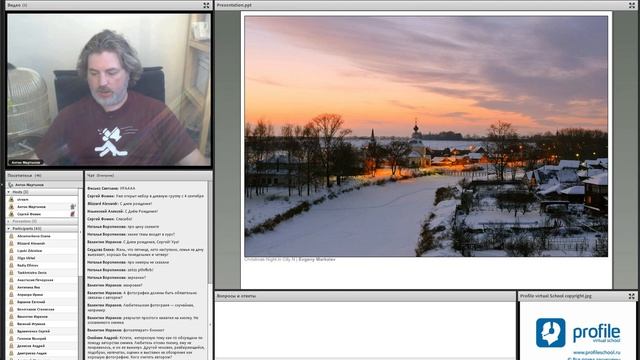This screenshot has width=640, height=360.
Task: Click the webcam video of Антон Мартынов
Action: (x=109, y=90)
